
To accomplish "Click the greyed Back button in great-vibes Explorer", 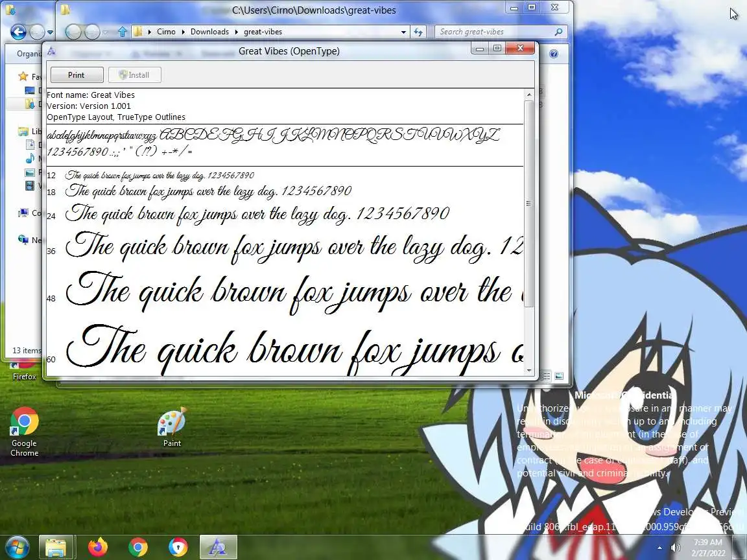I will (73, 32).
